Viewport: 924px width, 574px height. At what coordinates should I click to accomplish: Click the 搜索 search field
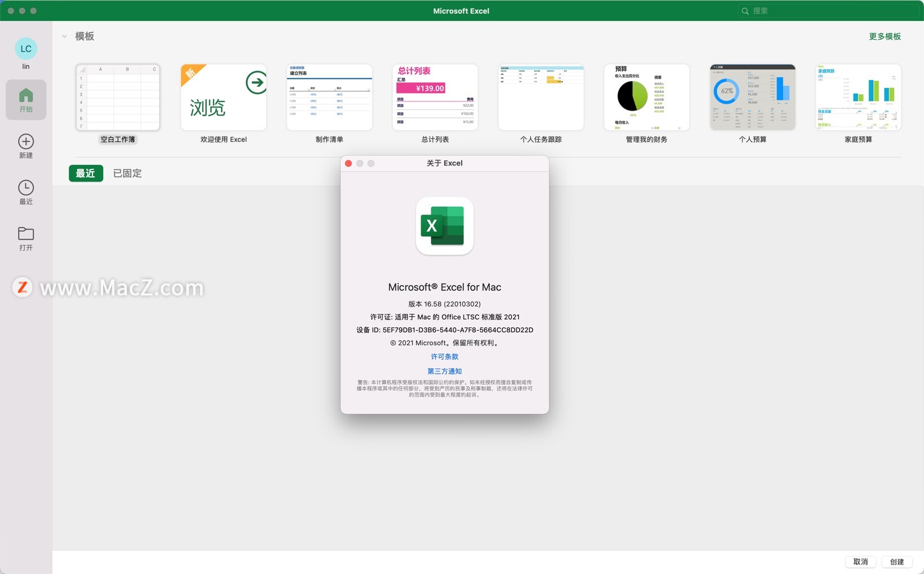click(828, 11)
